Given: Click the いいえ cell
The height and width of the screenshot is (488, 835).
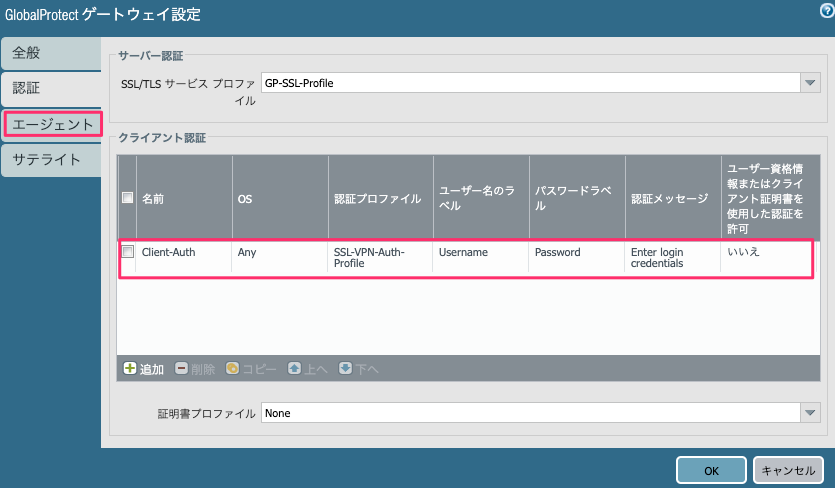Looking at the screenshot, I should (767, 257).
